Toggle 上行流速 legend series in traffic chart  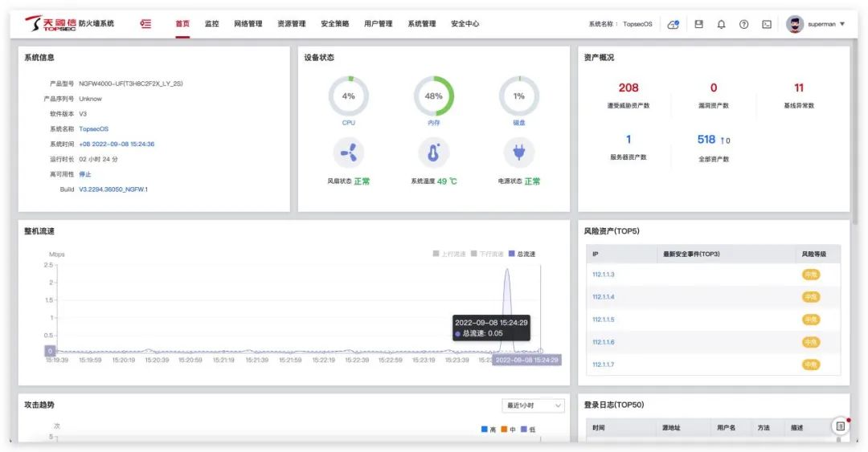449,254
